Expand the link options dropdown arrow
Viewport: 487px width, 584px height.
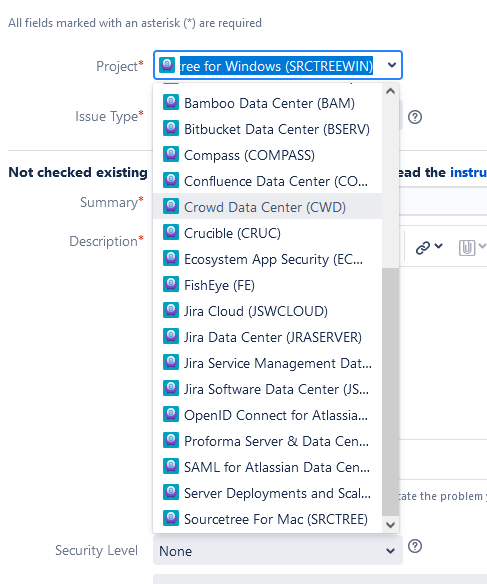[439, 246]
